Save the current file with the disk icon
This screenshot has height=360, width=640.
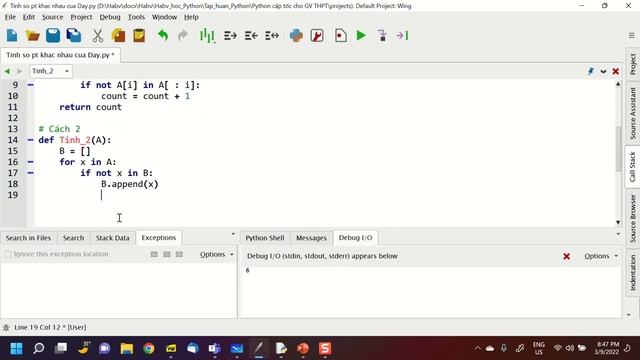click(53, 36)
